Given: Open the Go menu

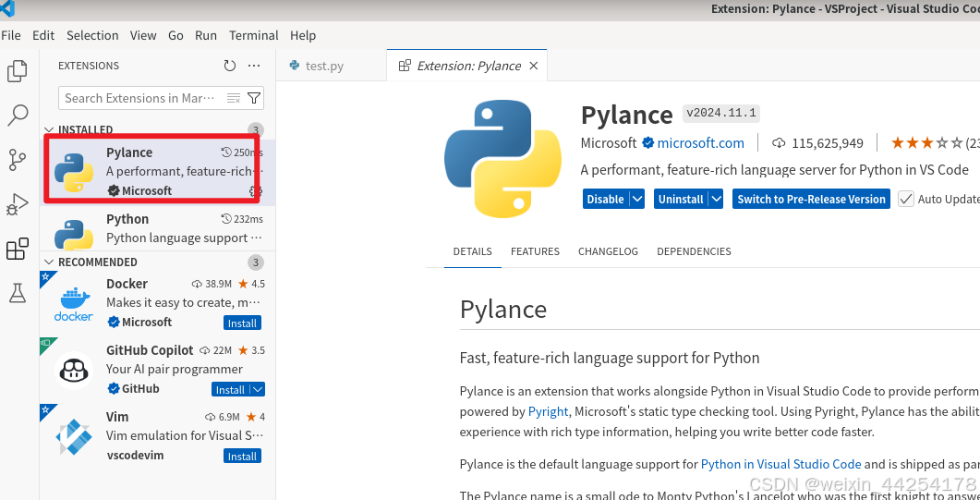Looking at the screenshot, I should tap(175, 35).
